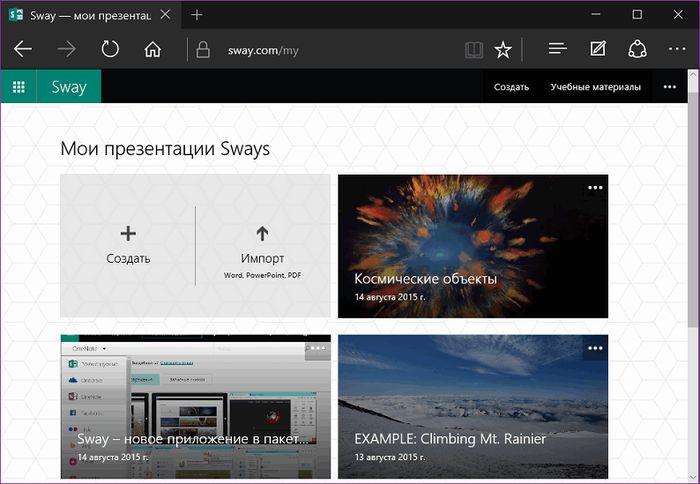Image resolution: width=700 pixels, height=484 pixels.
Task: Refresh the page with reload icon
Action: pos(110,49)
